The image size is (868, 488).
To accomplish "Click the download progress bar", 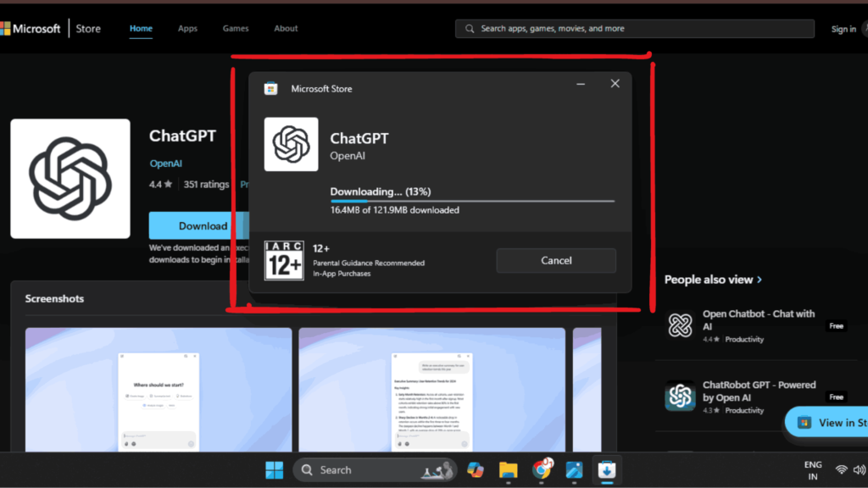I will click(472, 201).
